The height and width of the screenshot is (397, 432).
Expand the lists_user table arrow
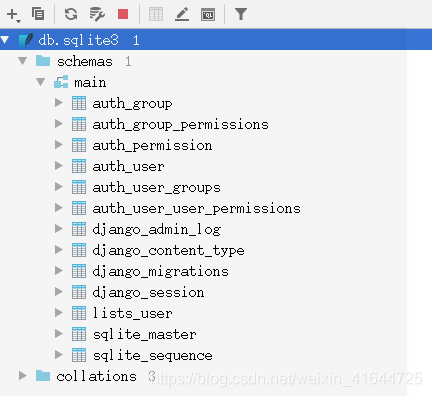(59, 313)
